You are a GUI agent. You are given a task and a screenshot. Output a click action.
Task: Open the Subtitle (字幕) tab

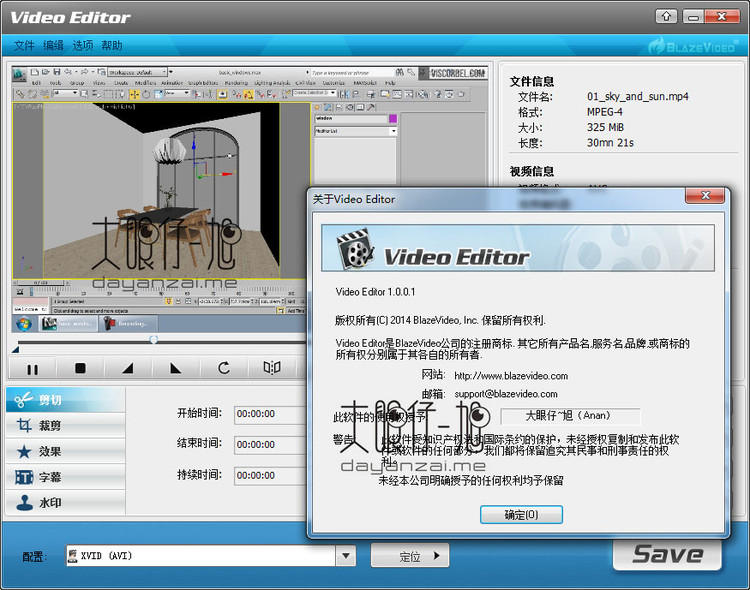click(x=66, y=477)
